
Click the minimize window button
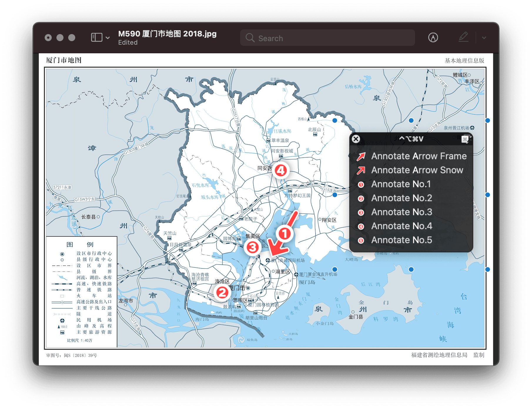(x=60, y=38)
